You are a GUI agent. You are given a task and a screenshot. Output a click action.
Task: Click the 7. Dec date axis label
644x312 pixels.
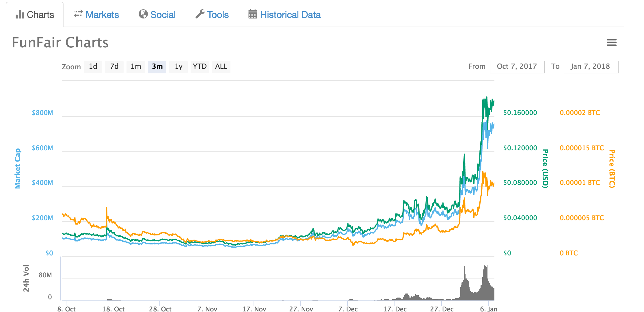(348, 309)
